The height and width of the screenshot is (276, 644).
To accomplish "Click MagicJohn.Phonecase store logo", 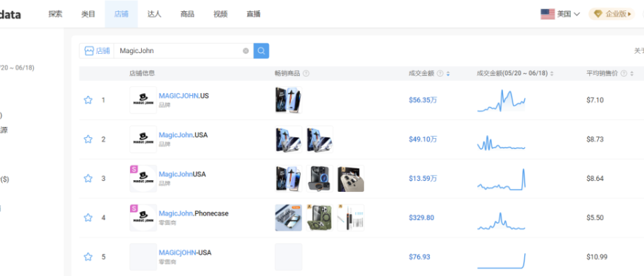I will click(x=143, y=218).
